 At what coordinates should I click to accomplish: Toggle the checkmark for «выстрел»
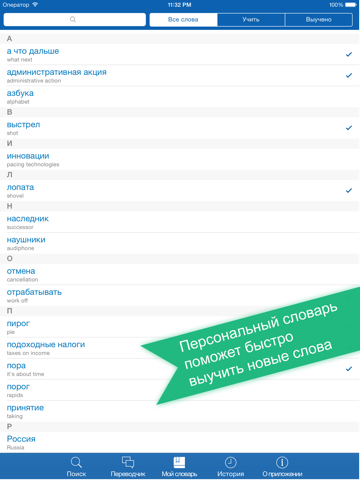[x=349, y=128]
